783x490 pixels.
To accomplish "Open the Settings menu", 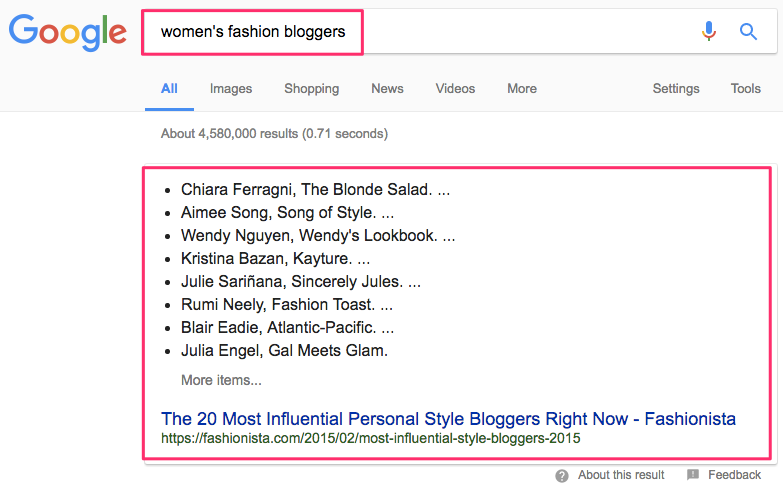I will [x=676, y=89].
